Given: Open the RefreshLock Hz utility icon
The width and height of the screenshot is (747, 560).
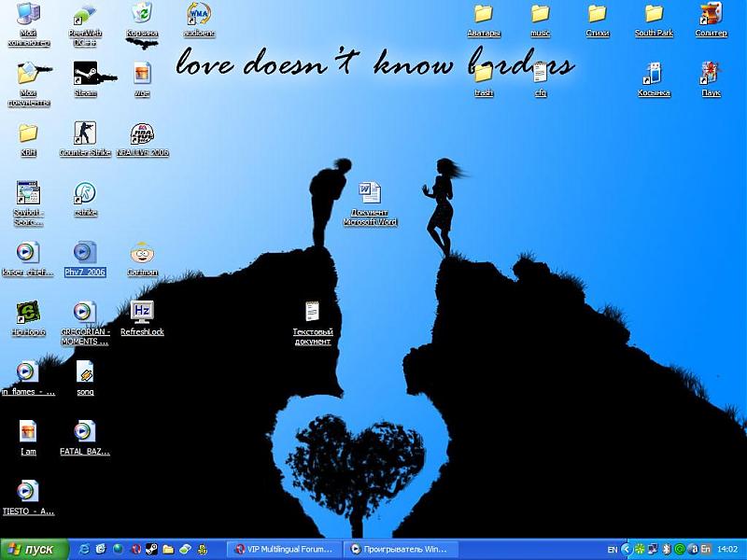Looking at the screenshot, I should [x=142, y=313].
